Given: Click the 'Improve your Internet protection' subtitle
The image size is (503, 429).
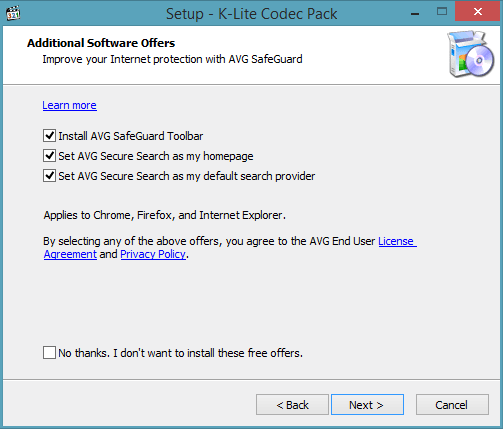Looking at the screenshot, I should [x=172, y=59].
